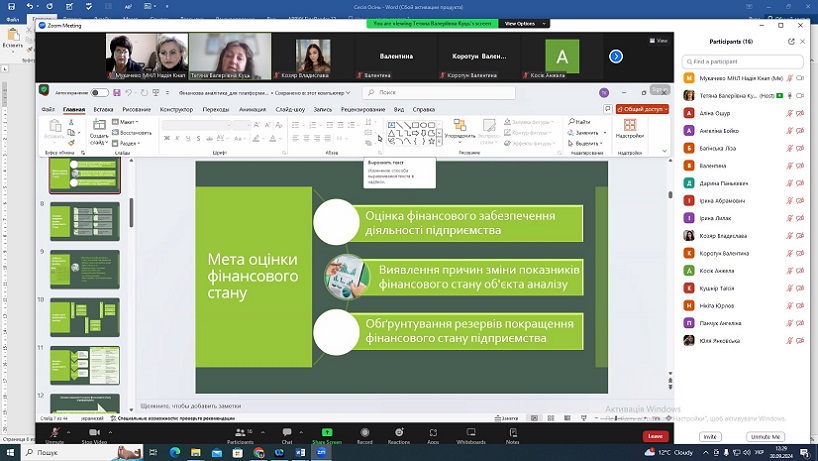The width and height of the screenshot is (818, 461).
Task: Toggle Заметки notes pane in status bar
Action: click(x=507, y=418)
